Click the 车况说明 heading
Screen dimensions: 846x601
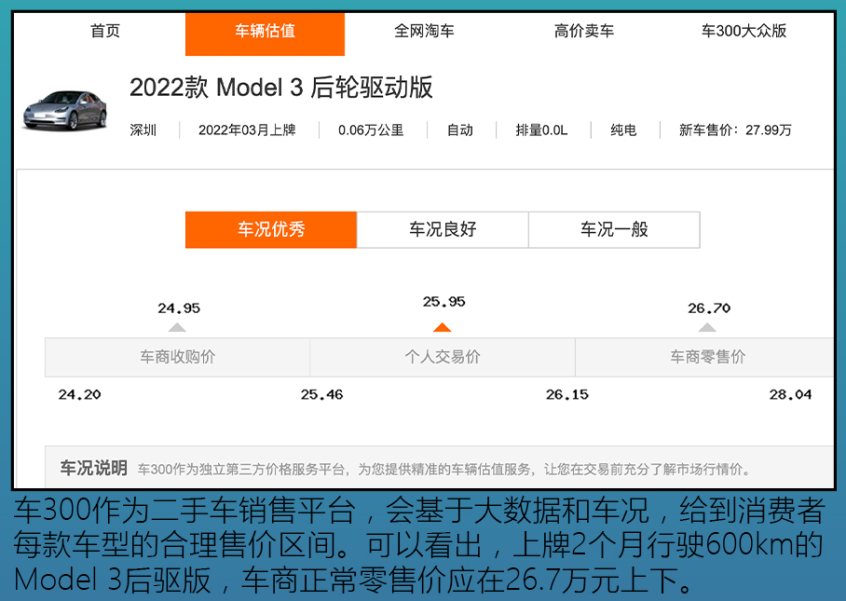tap(93, 468)
